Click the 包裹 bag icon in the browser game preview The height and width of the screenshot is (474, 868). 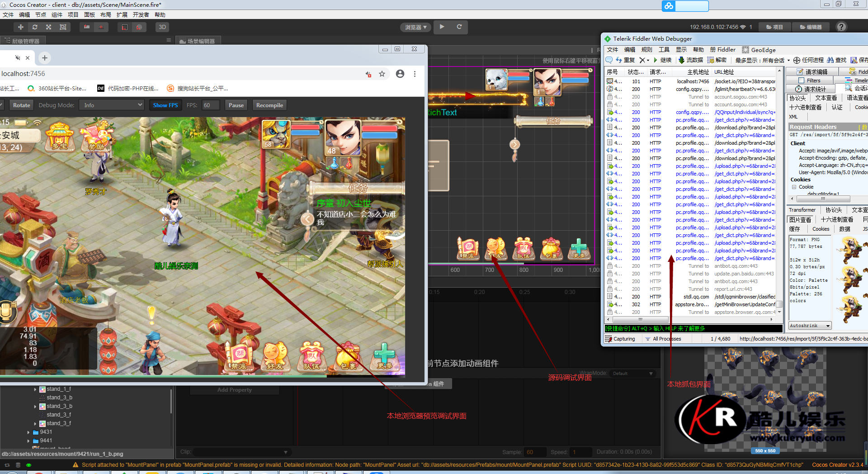coord(348,357)
